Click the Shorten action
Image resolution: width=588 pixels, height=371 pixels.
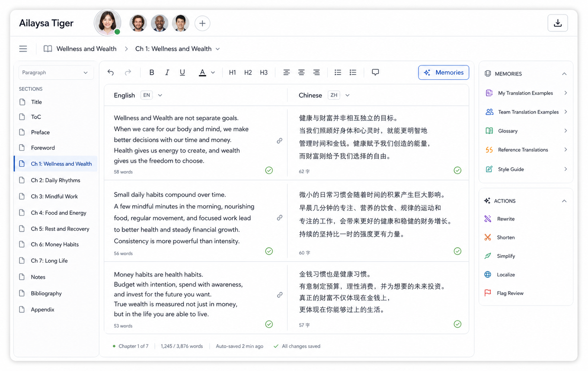(499, 237)
